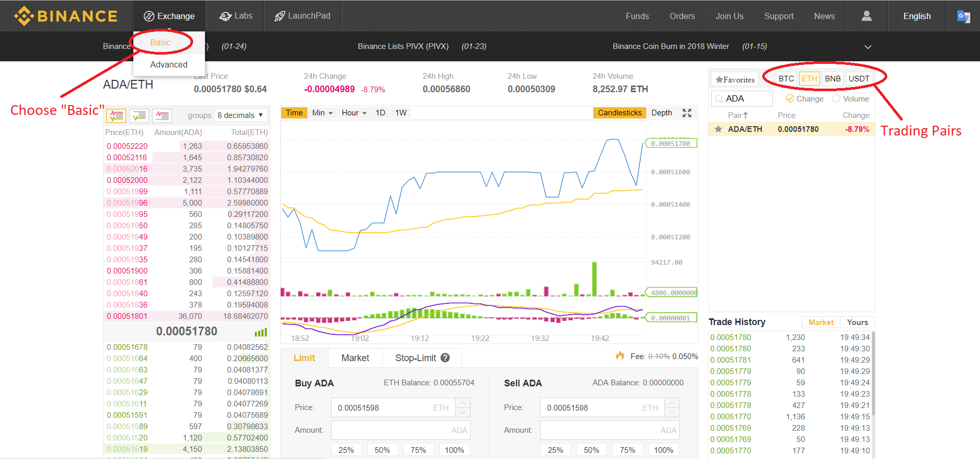980x459 pixels.
Task: Click the Google Translate icon
Action: coord(964,16)
